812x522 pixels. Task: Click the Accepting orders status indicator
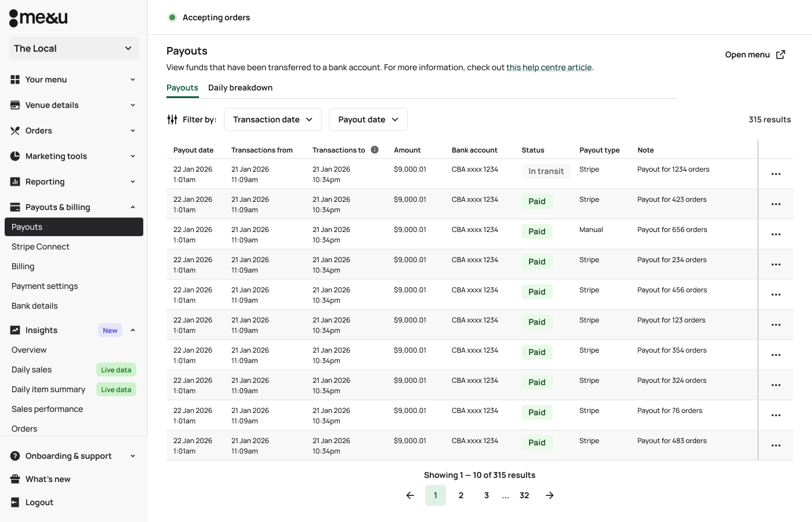tap(210, 17)
